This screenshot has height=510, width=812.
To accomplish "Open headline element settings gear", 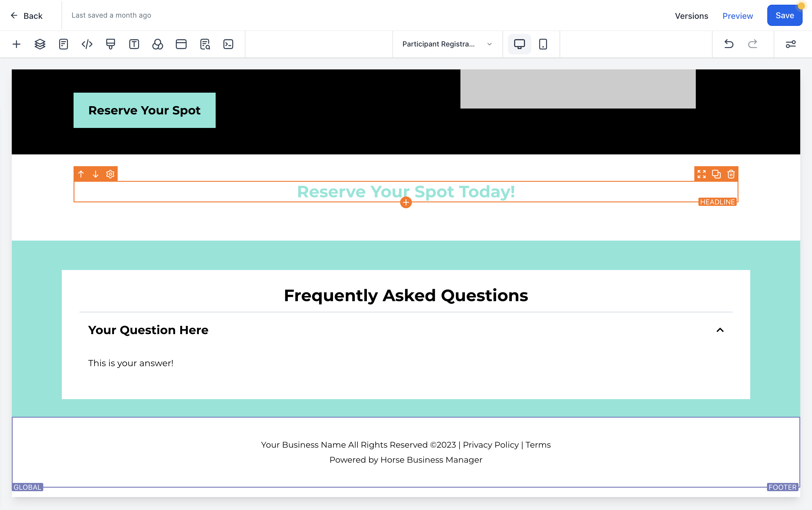I will pos(110,174).
